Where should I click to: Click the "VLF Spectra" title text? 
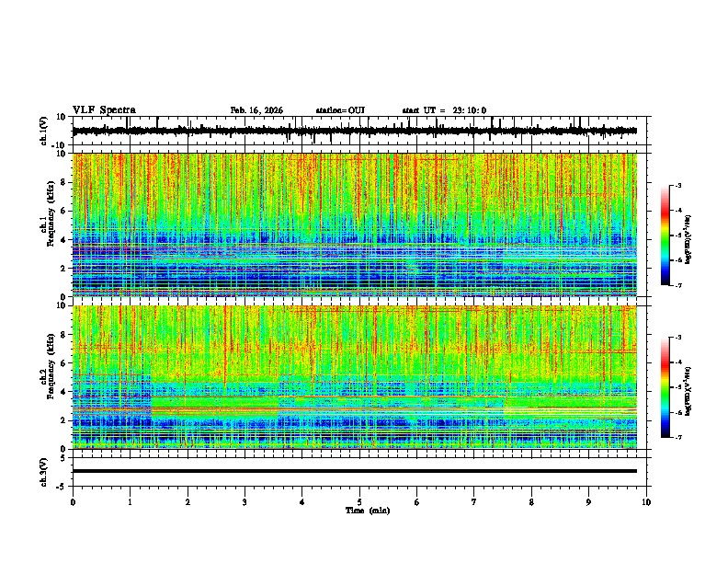pos(104,110)
